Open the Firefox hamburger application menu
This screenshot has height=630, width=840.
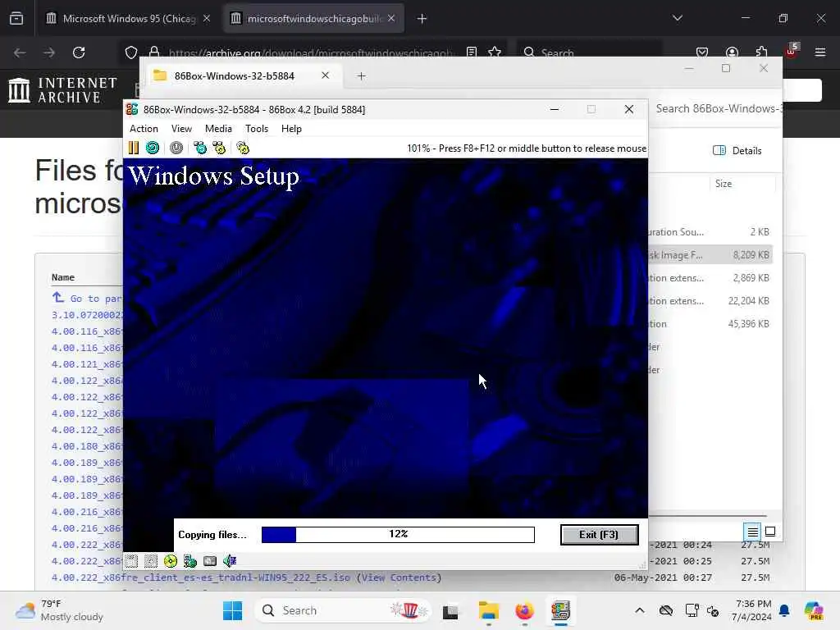click(820, 52)
